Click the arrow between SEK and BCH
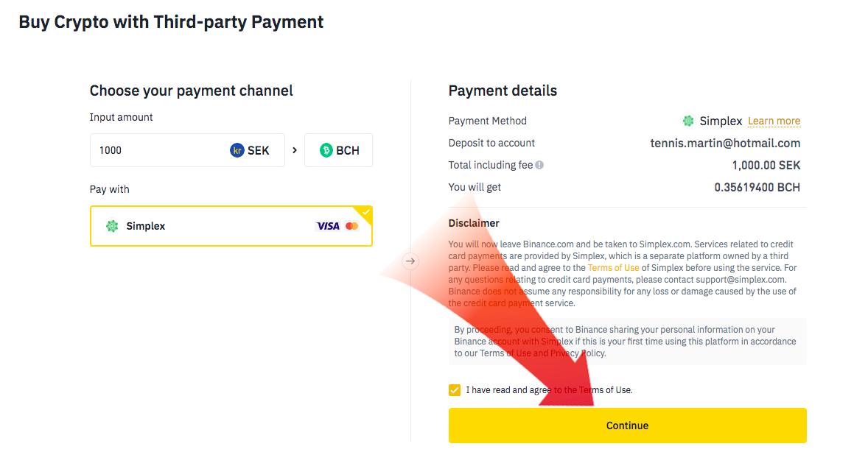The image size is (868, 466). pyautogui.click(x=295, y=150)
